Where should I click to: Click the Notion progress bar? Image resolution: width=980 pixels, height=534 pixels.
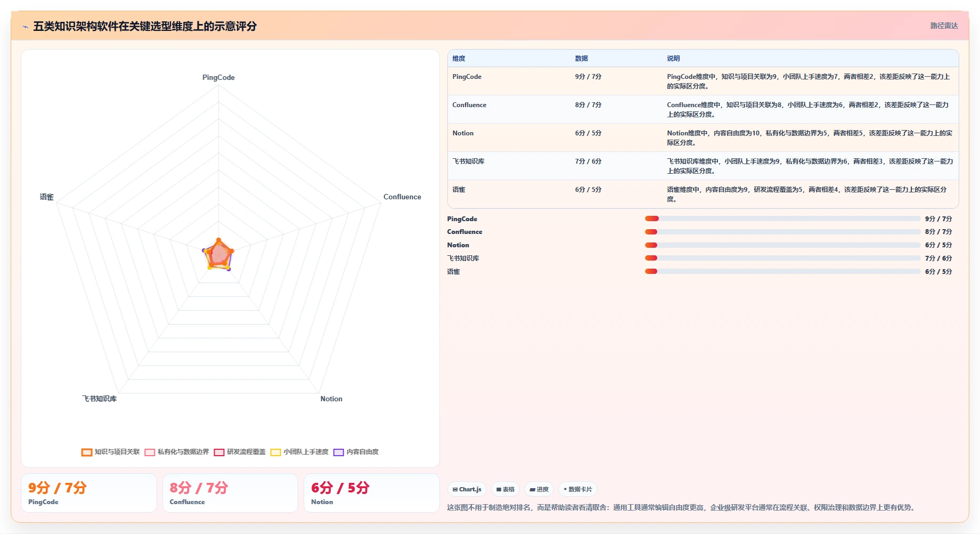[x=782, y=245]
